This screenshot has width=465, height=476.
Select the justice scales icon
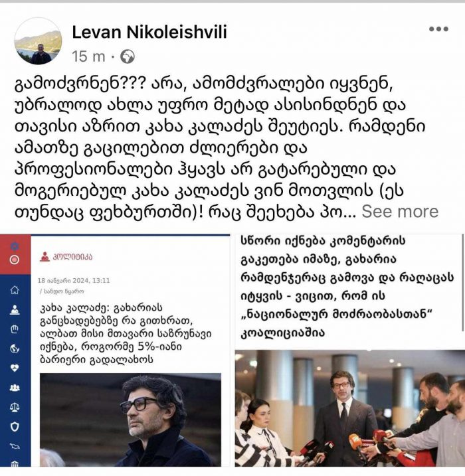pos(15,407)
